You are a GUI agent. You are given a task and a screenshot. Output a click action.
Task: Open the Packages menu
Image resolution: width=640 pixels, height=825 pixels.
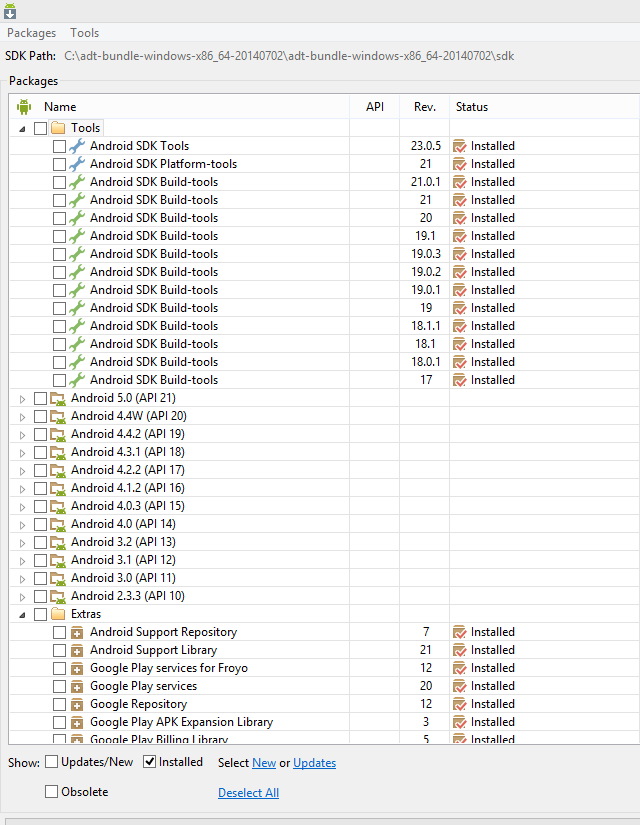coord(32,33)
